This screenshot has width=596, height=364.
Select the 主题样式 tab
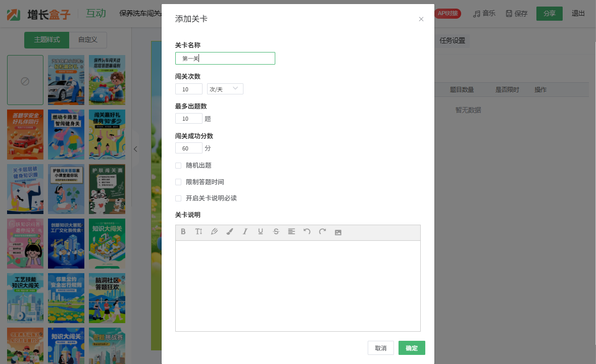pos(47,40)
